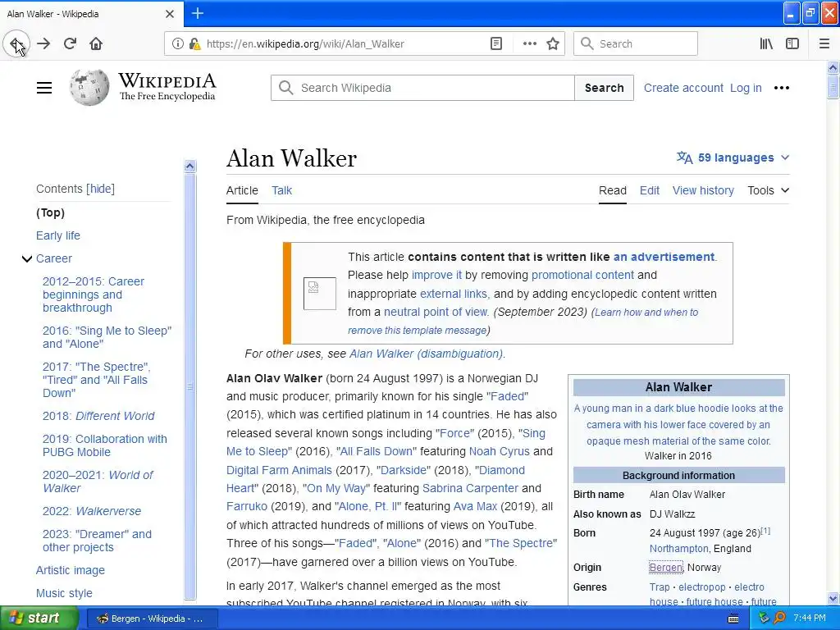840x630 pixels.
Task: Click the "Learn how and when to" link
Action: [646, 313]
